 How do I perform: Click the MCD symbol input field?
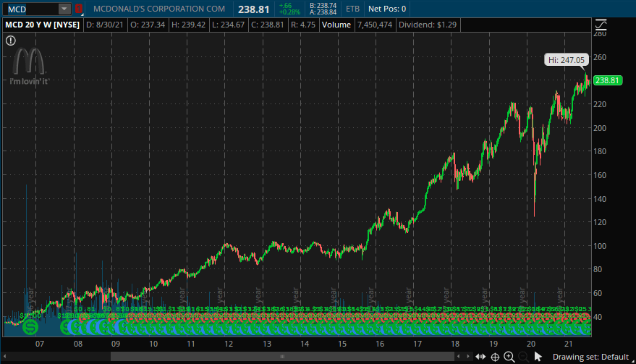[x=31, y=9]
